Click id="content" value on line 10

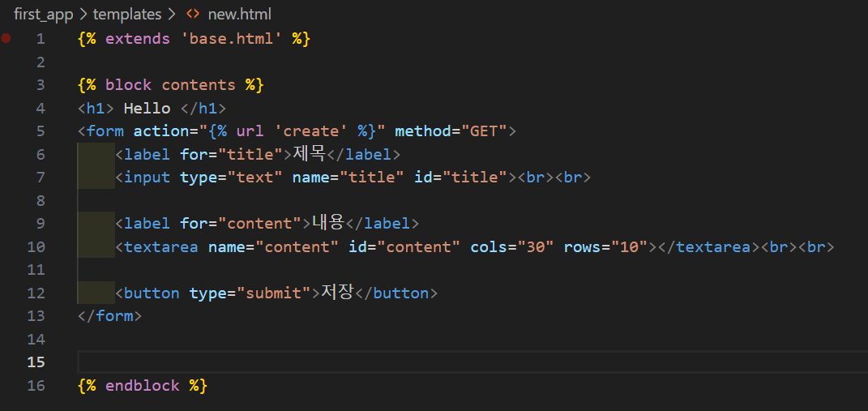coord(418,246)
